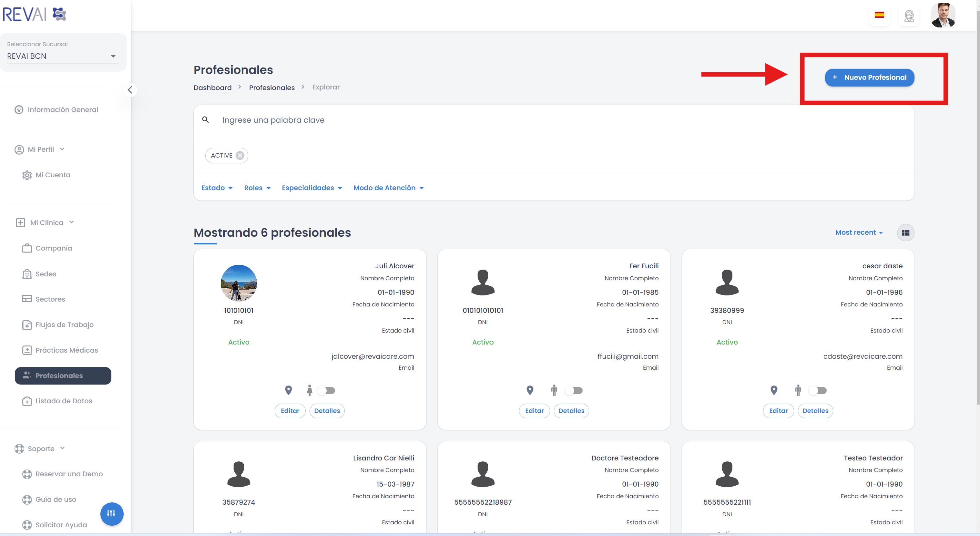Toggle the switch on cesar daste card
980x536 pixels.
pyautogui.click(x=818, y=390)
